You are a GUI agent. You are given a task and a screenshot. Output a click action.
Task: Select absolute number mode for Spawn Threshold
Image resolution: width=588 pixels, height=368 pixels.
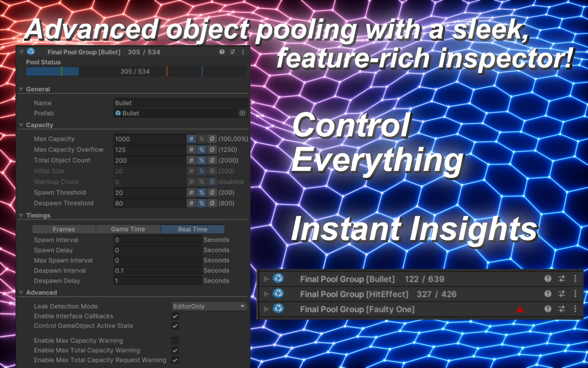191,193
